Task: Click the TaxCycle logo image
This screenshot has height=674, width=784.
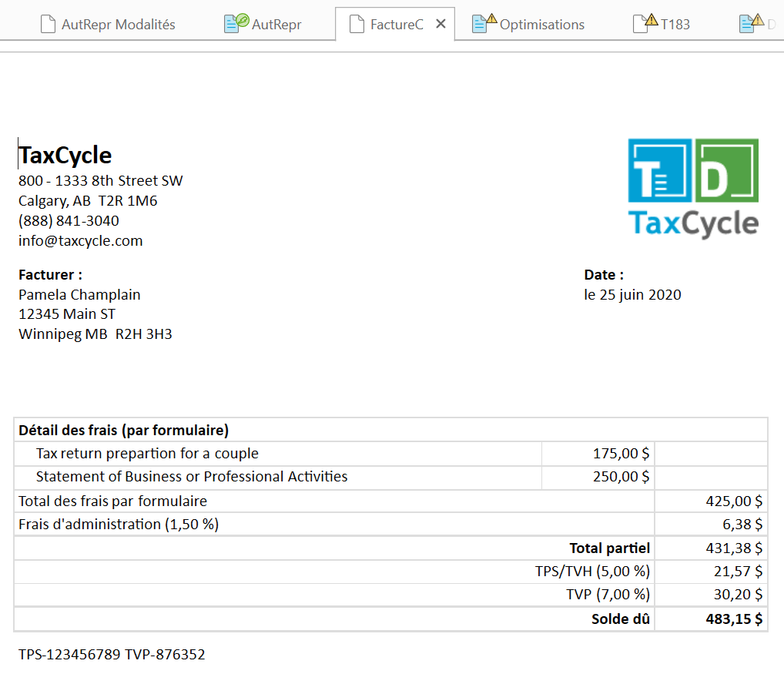Action: click(x=693, y=188)
